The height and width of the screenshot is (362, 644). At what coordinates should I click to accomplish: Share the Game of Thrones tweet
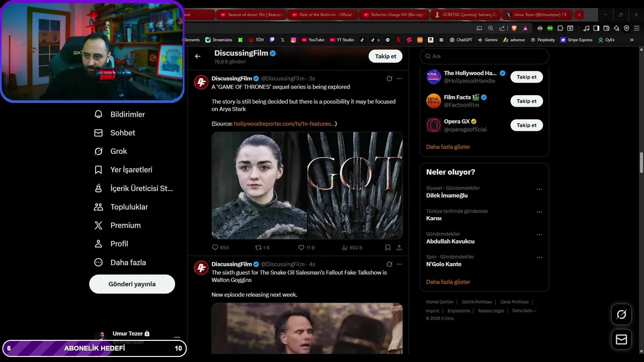[399, 247]
